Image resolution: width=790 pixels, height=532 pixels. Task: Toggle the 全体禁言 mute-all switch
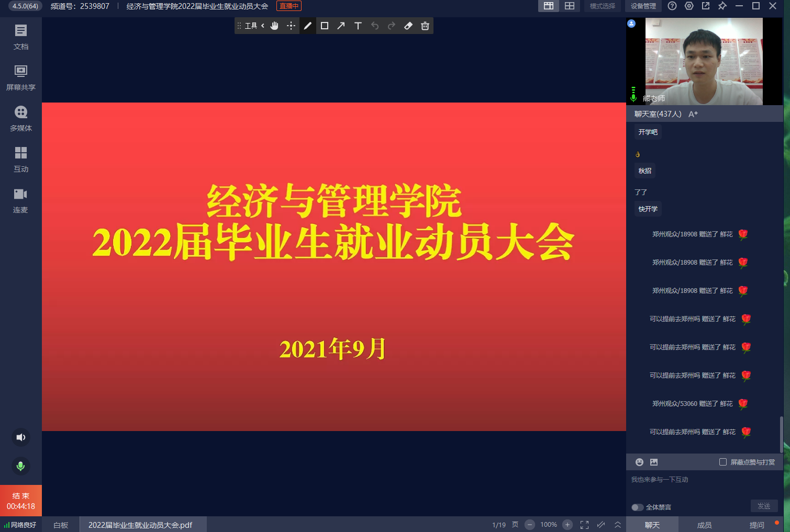pos(637,507)
